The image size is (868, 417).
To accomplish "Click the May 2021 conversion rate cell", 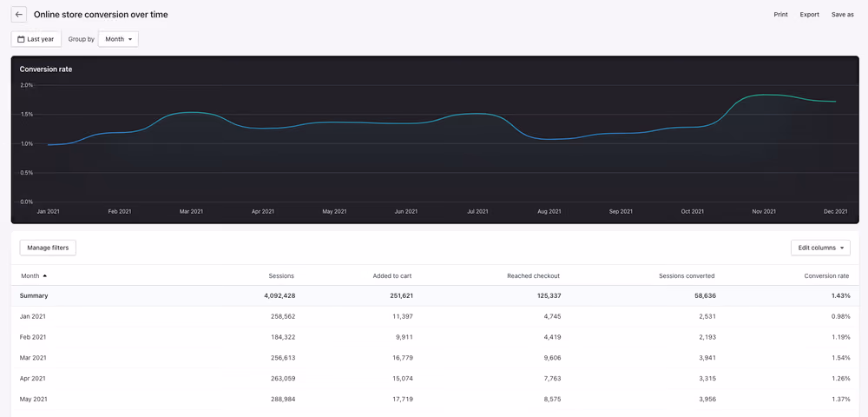I will (840, 400).
